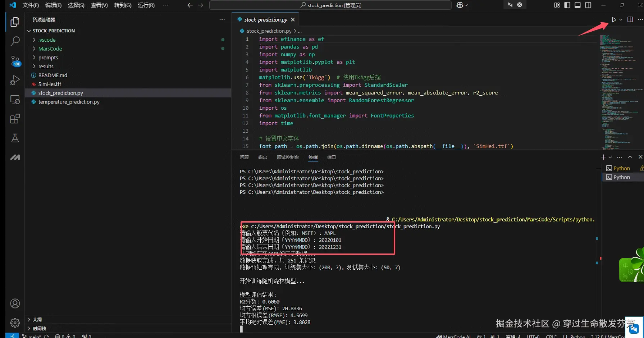Show more menus via title bar ellipsis

tap(165, 5)
